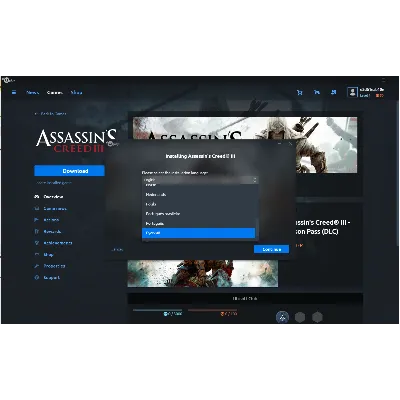Open the language selection combo box
The height and width of the screenshot is (400, 400).
pyautogui.click(x=200, y=180)
